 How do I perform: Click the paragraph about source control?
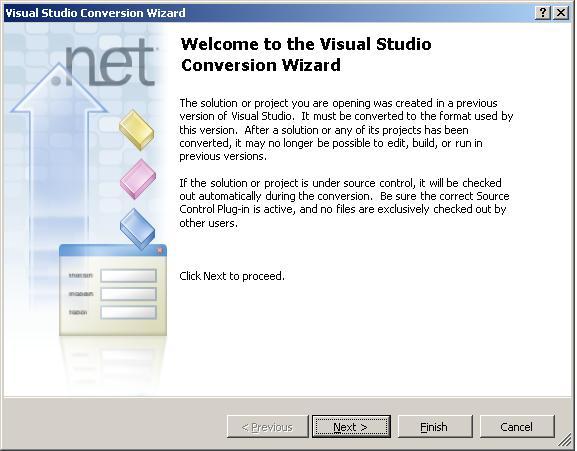point(344,203)
